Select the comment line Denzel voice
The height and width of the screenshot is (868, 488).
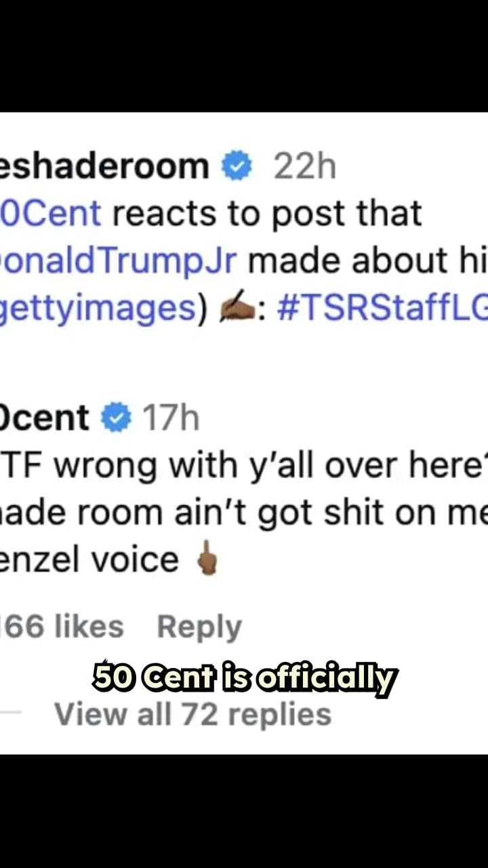pos(88,559)
